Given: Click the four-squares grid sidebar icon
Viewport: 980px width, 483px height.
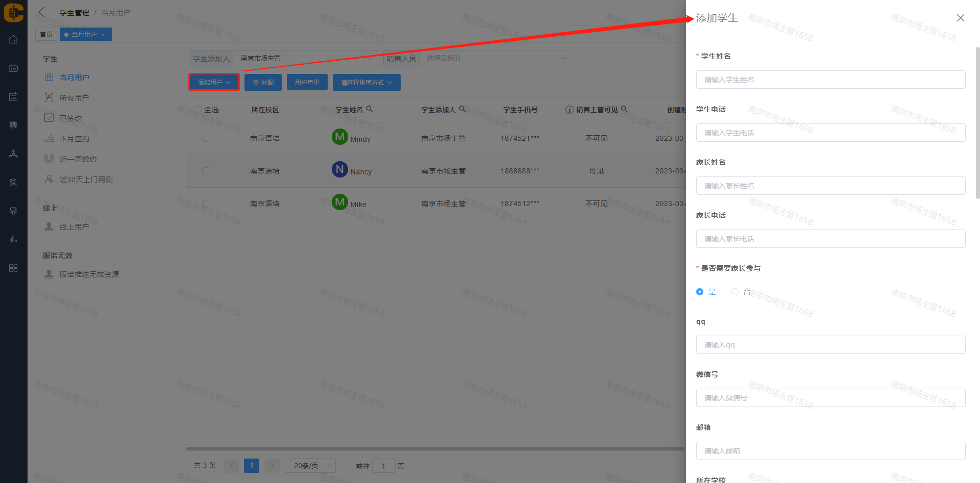Looking at the screenshot, I should coord(13,268).
